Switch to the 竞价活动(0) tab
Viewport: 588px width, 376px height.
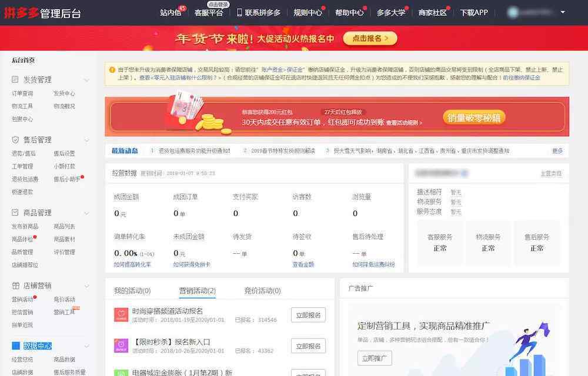coord(262,291)
